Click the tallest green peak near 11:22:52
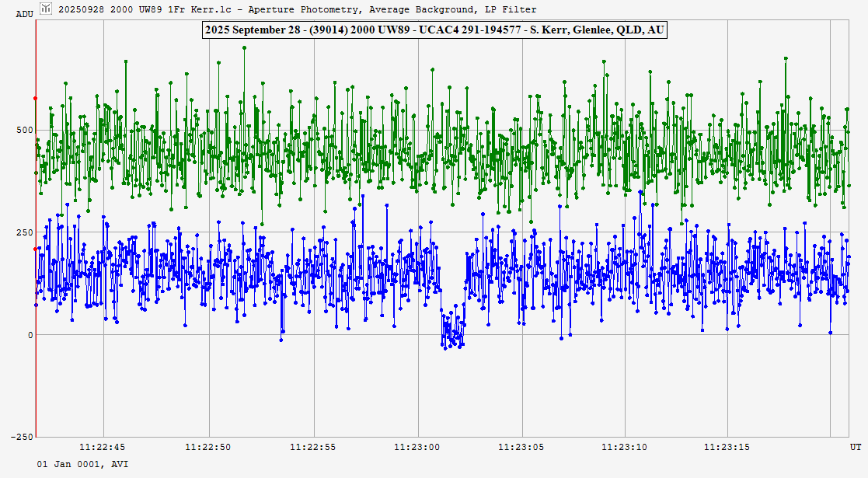 244,48
